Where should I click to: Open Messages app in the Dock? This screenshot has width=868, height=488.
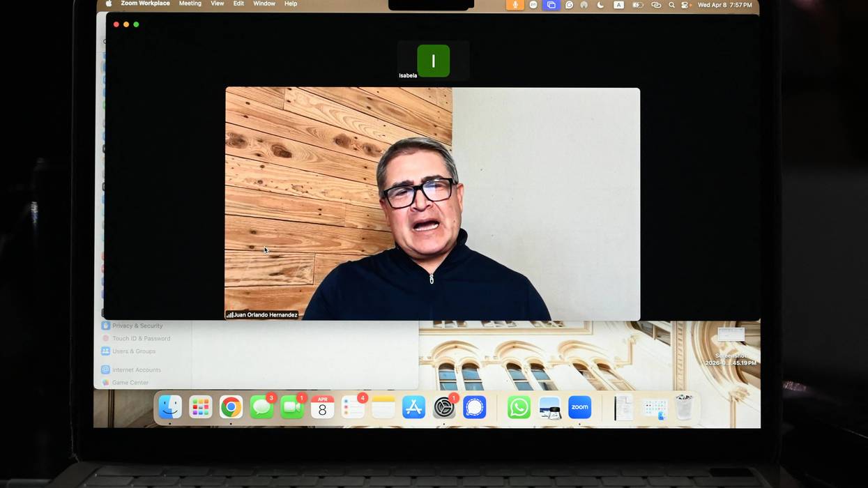[261, 407]
